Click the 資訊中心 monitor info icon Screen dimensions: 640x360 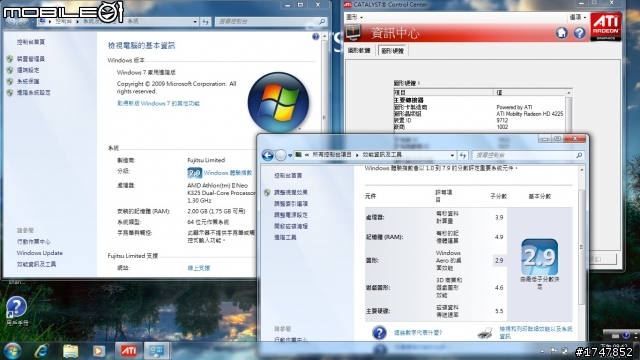point(353,32)
